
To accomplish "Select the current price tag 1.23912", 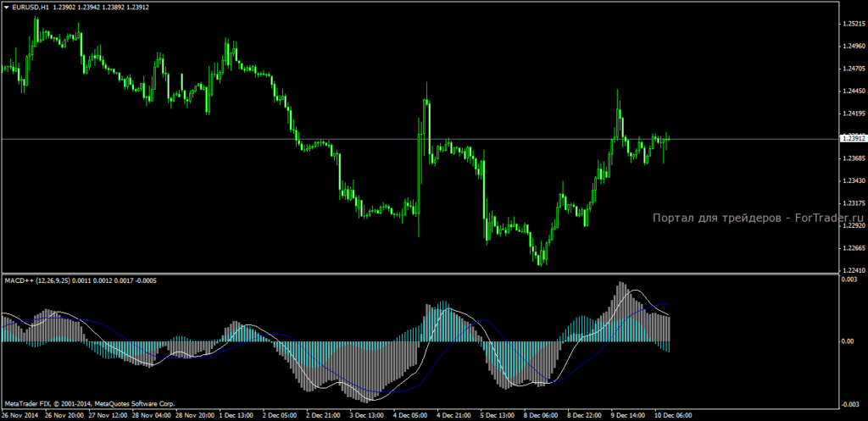I will (853, 138).
